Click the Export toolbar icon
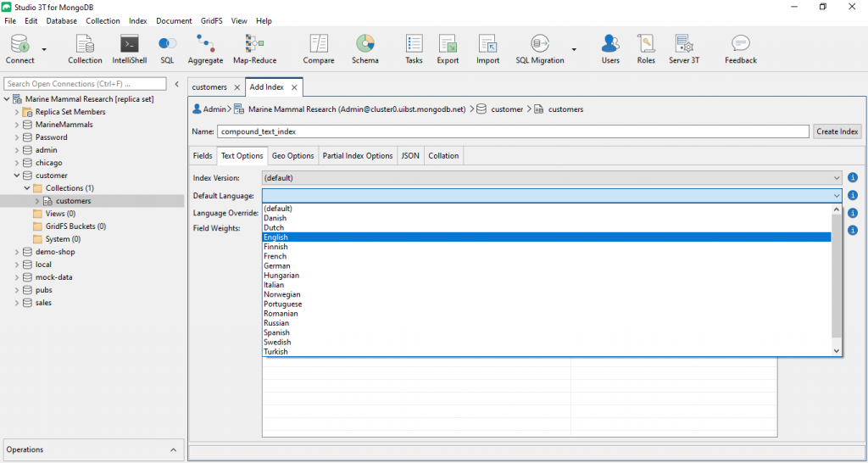Viewport: 868px width, 463px height. point(448,49)
